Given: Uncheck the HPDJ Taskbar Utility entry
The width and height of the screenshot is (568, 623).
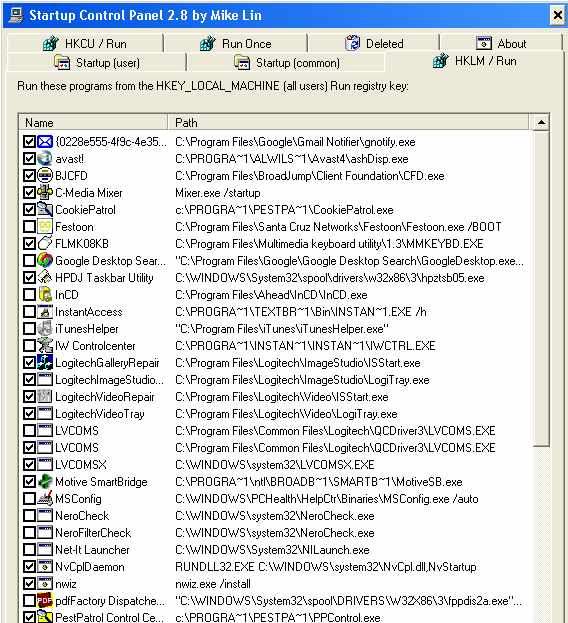Looking at the screenshot, I should (x=29, y=278).
